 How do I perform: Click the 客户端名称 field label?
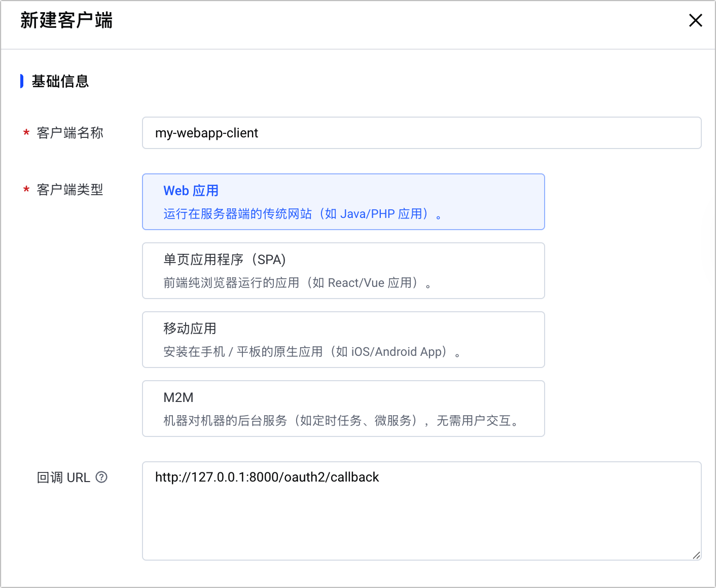70,133
